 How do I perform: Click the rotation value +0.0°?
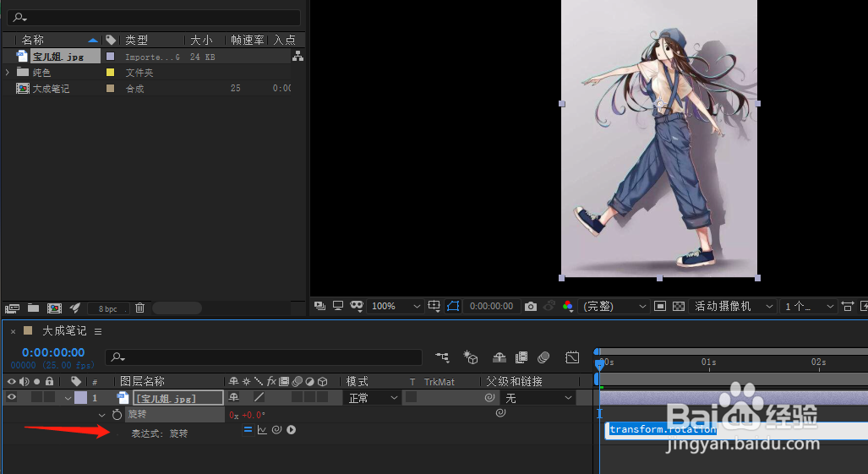point(254,415)
